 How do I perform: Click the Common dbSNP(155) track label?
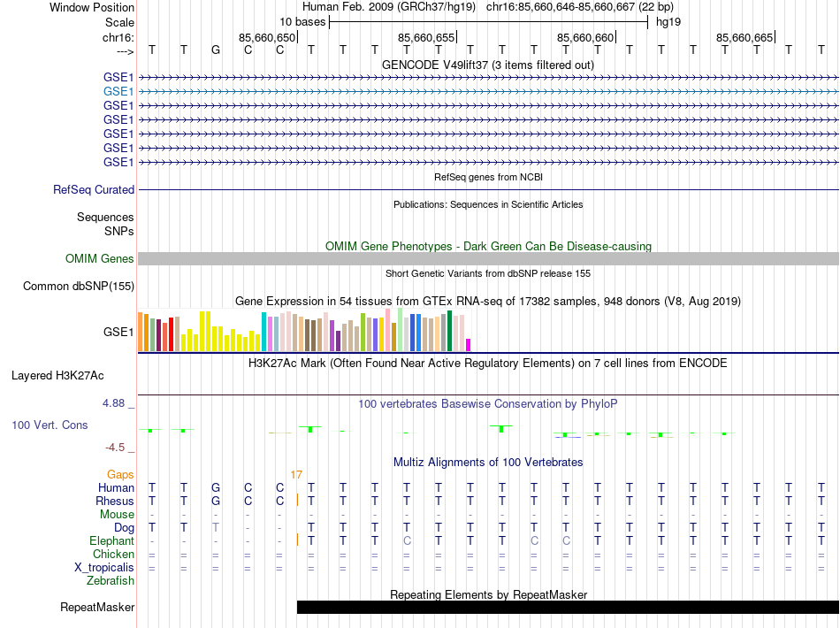point(79,286)
